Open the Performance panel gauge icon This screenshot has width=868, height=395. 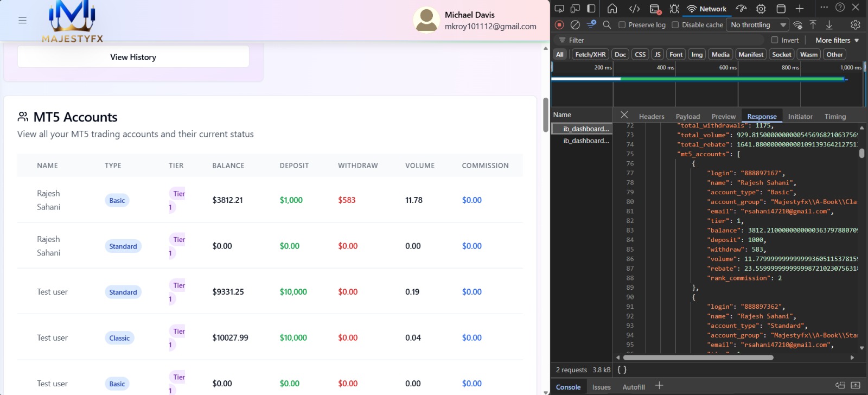741,9
